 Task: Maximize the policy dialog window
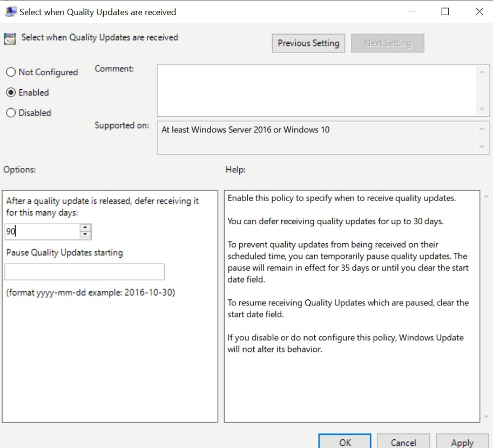tap(445, 12)
